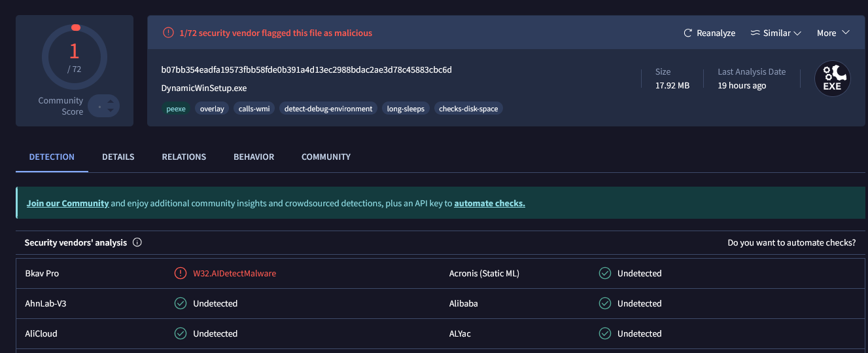Screen dimensions: 868x353
Task: Click the detection score ring showing 1/72
Action: click(74, 56)
